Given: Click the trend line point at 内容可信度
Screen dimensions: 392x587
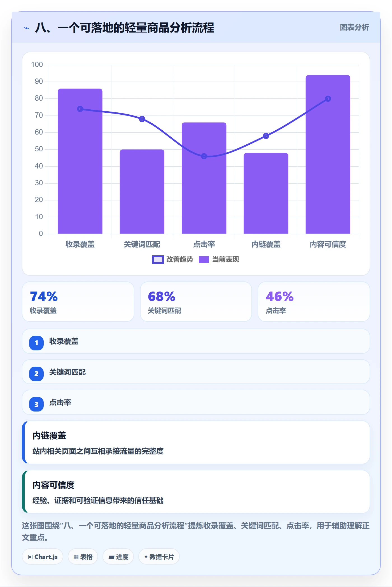Looking at the screenshot, I should [x=328, y=99].
